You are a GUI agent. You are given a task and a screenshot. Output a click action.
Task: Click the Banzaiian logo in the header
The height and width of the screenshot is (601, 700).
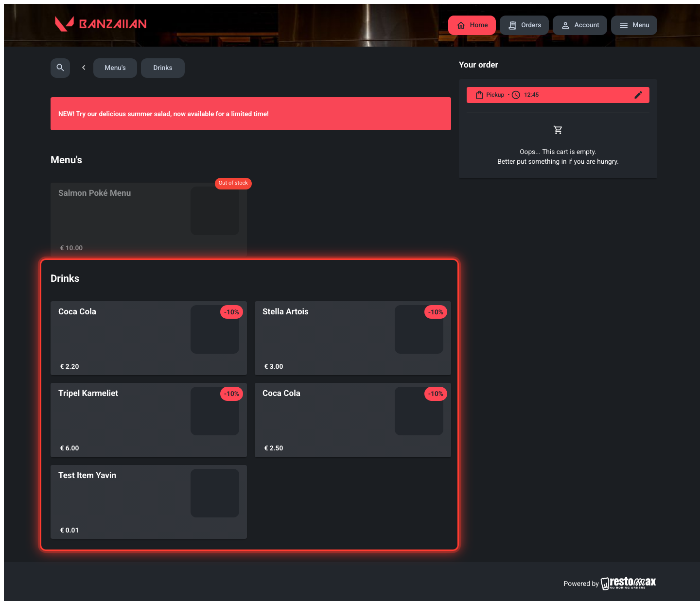(x=101, y=24)
